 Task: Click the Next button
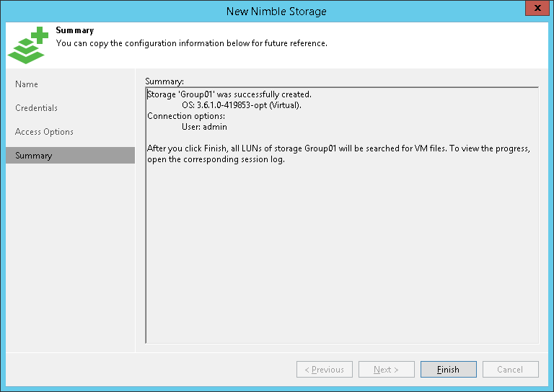pyautogui.click(x=386, y=369)
